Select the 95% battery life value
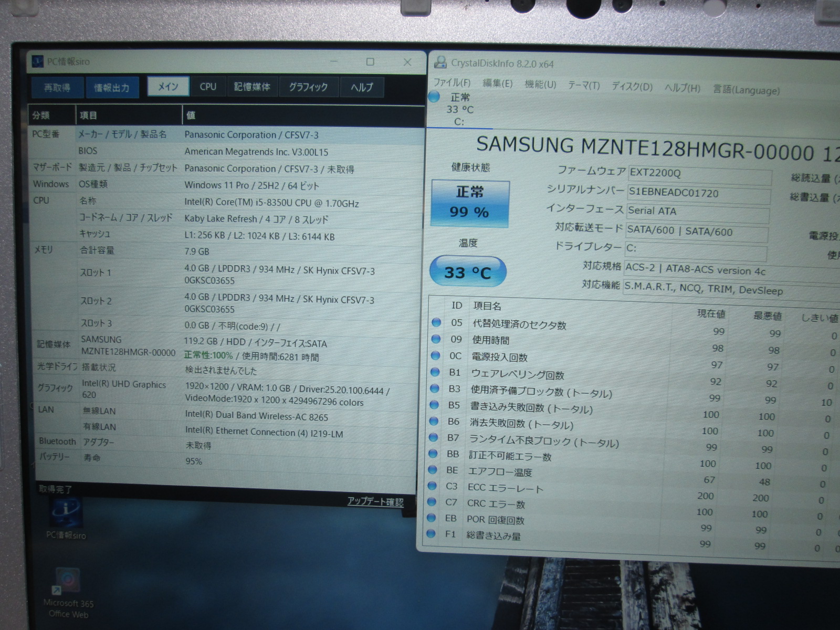840x630 pixels. click(x=194, y=461)
